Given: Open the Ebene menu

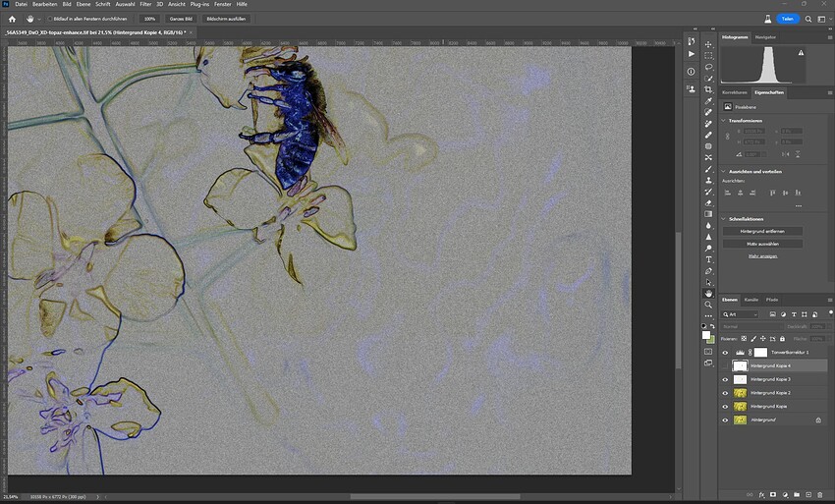Looking at the screenshot, I should tap(83, 4).
